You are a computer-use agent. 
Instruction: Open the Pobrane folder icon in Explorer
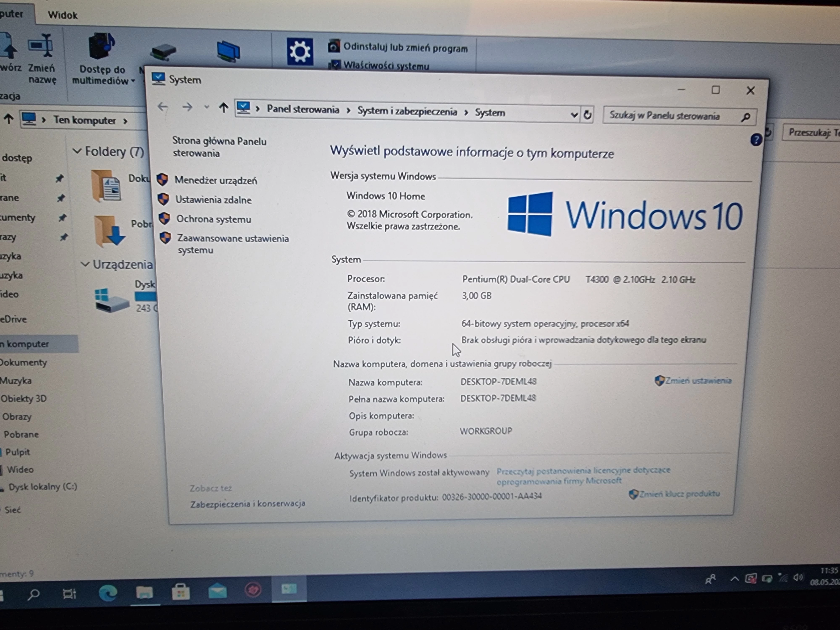(109, 231)
